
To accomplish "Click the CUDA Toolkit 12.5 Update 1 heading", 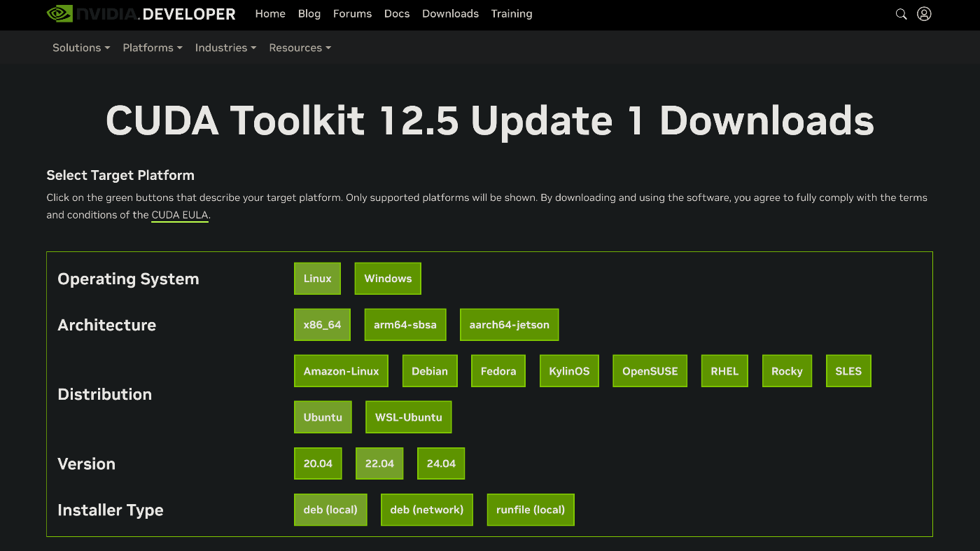I will coord(490,120).
